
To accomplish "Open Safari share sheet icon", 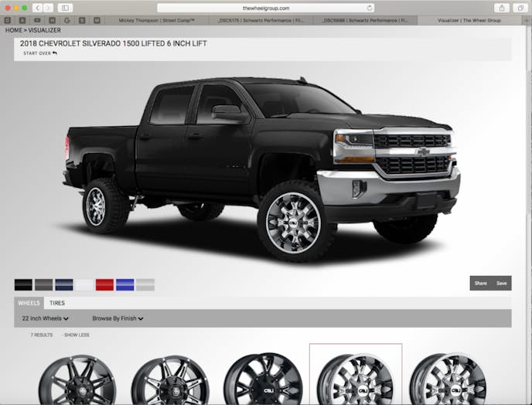I will pyautogui.click(x=502, y=8).
